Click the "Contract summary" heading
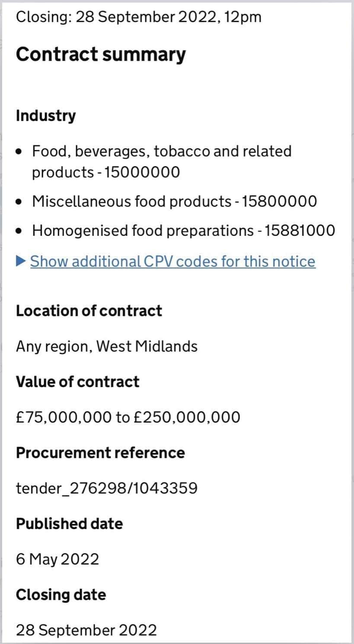 pos(101,54)
